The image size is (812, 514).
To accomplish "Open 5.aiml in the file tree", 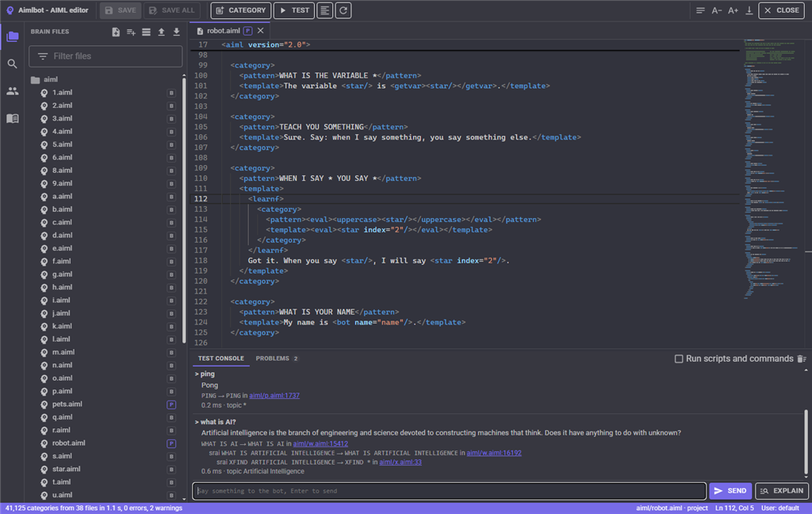I will point(62,144).
